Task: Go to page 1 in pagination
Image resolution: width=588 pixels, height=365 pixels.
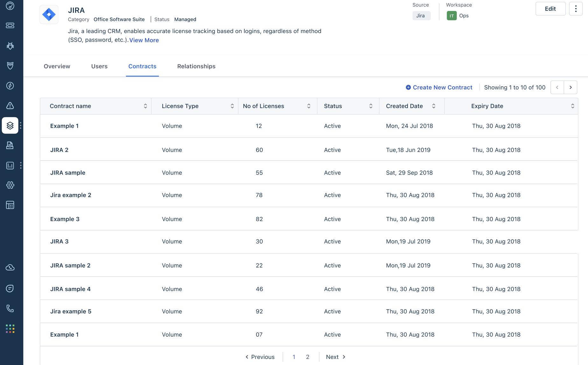Action: [x=294, y=357]
